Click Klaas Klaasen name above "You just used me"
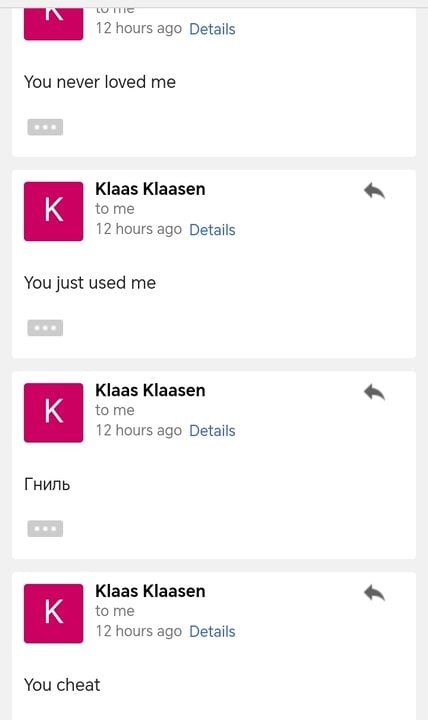This screenshot has width=428, height=720. (x=150, y=189)
